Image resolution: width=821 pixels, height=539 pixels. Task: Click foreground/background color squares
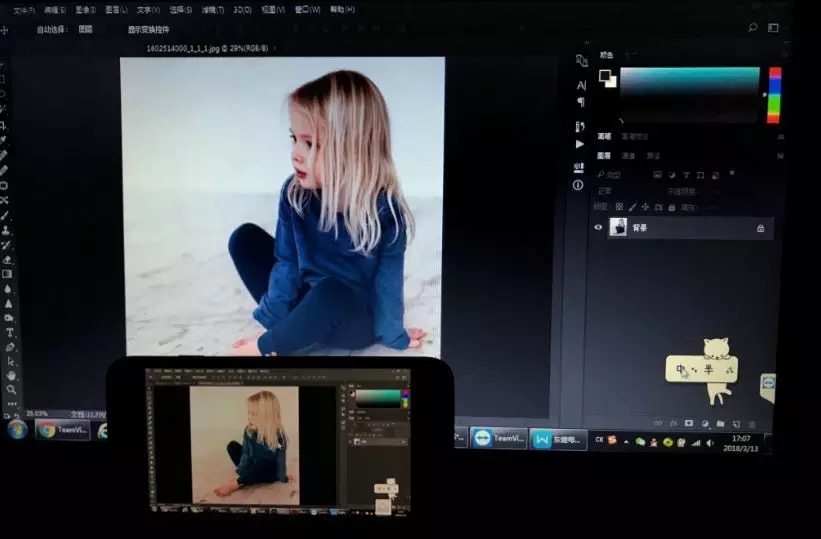click(x=607, y=78)
